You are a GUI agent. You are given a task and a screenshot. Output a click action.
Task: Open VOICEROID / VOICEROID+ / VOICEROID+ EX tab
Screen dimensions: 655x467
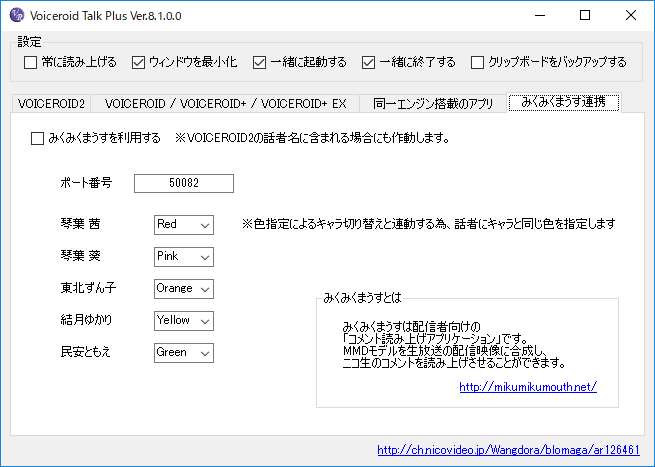(x=225, y=104)
